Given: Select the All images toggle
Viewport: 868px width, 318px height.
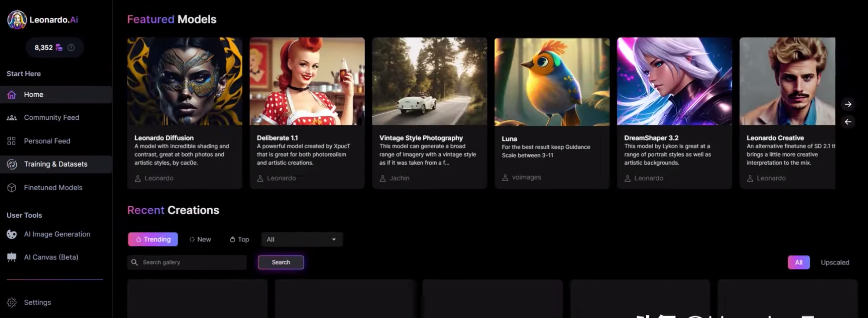Looking at the screenshot, I should pyautogui.click(x=799, y=263).
